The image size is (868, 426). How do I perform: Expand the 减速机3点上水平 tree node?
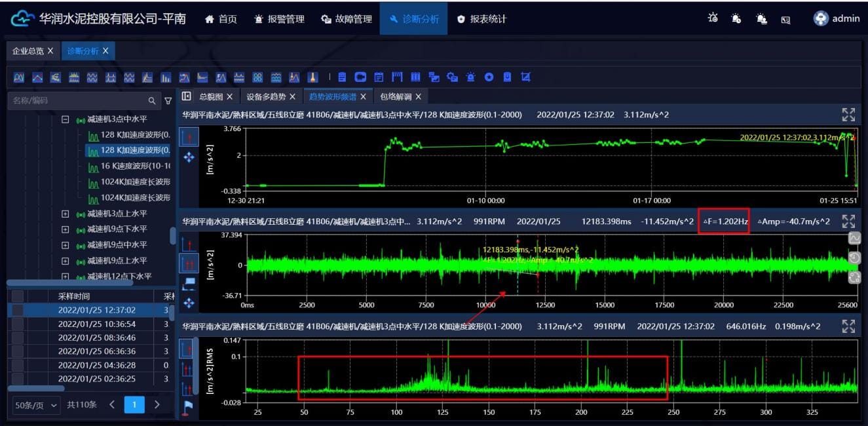65,214
